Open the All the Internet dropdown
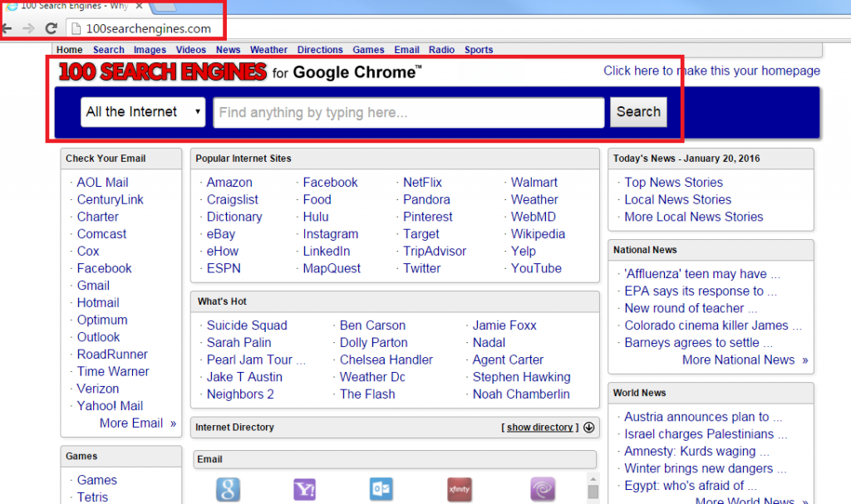851x504 pixels. tap(143, 112)
